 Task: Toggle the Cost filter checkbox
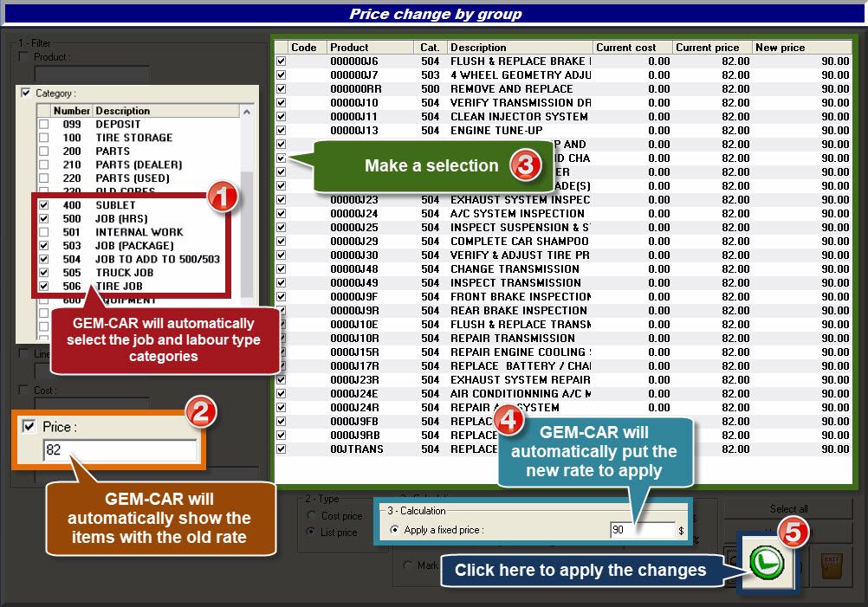(x=23, y=391)
